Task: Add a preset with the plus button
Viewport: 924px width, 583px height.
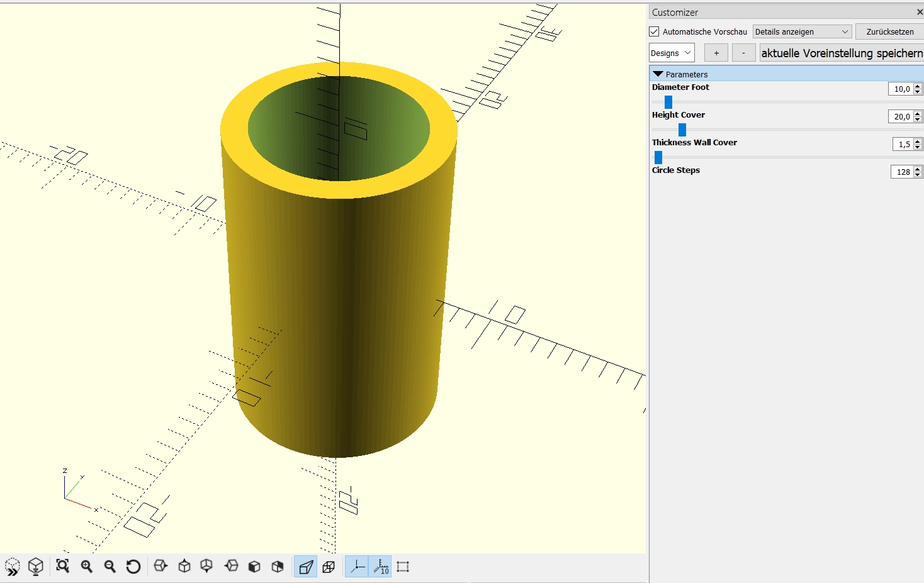Action: pyautogui.click(x=716, y=52)
